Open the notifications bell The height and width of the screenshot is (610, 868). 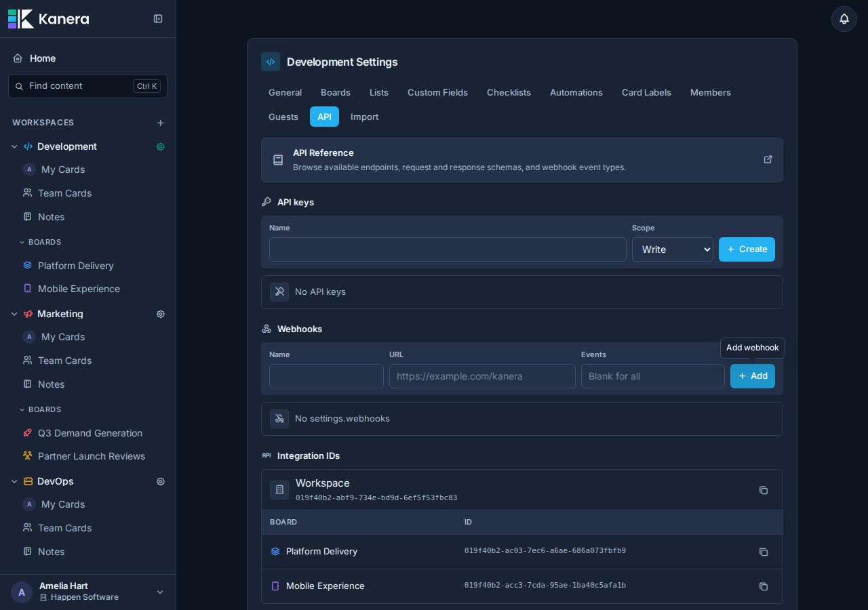844,19
